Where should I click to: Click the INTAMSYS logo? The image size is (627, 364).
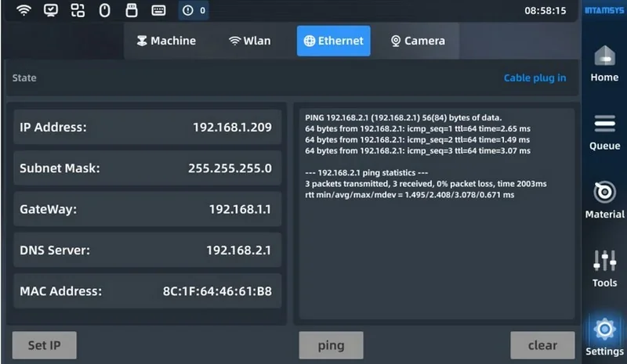coord(604,10)
